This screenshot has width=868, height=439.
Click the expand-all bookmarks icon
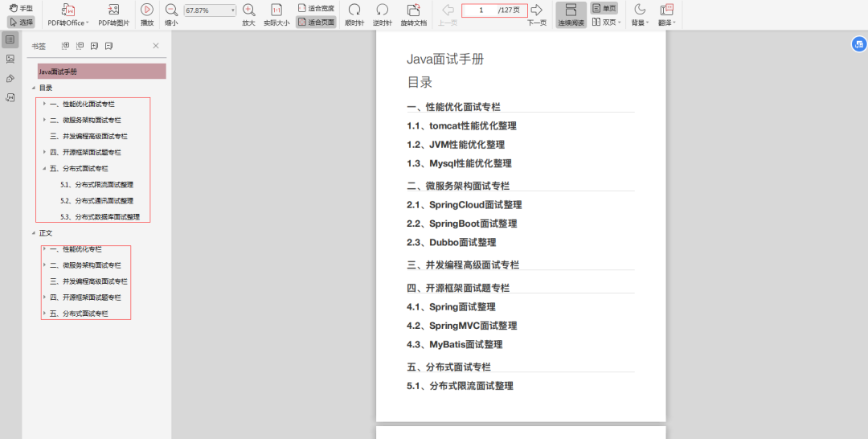[65, 46]
